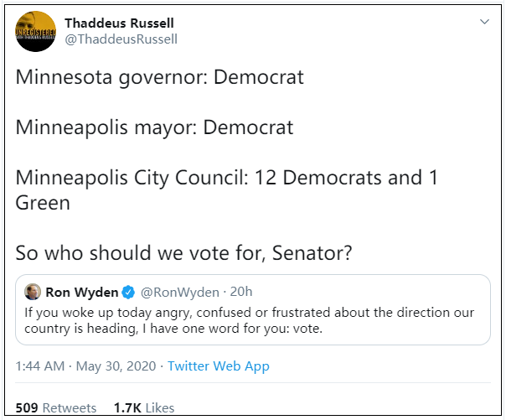
Task: Click Ron Wyden's small profile avatar
Action: 32,293
